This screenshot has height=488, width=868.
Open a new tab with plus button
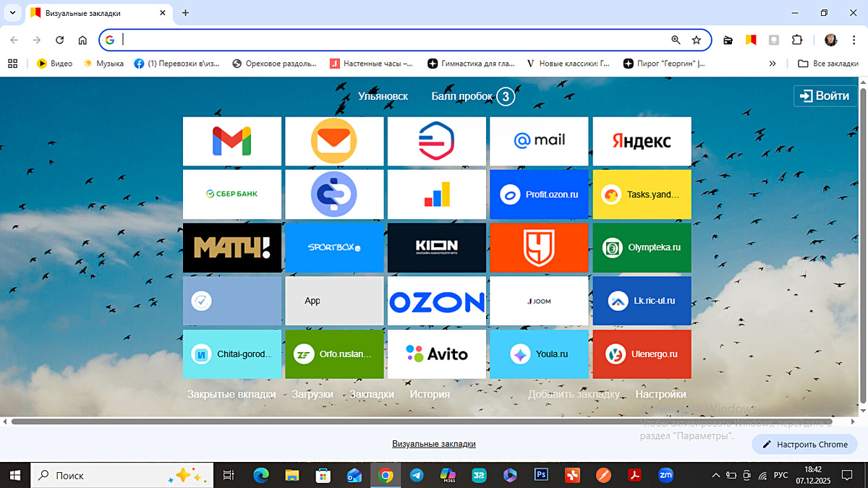[185, 13]
